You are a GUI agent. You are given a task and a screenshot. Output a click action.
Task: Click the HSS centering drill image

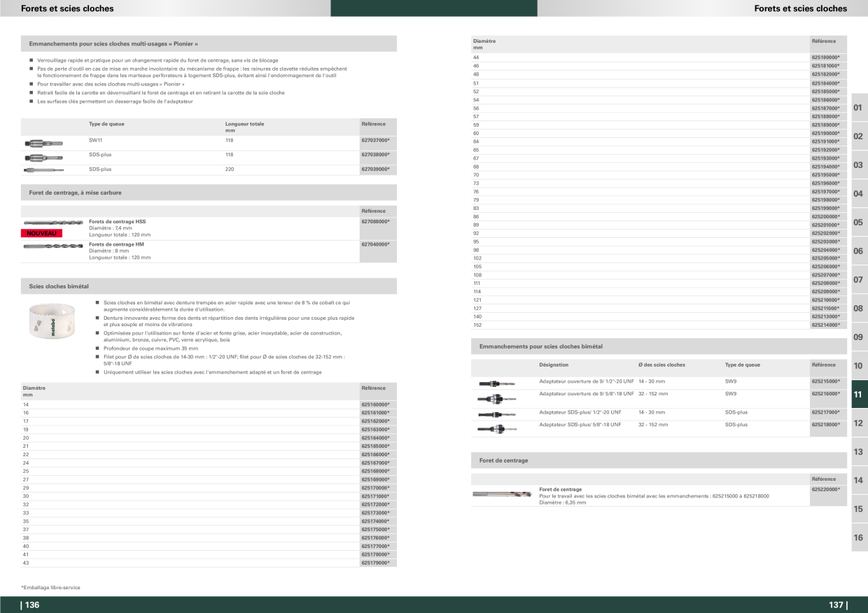click(53, 223)
